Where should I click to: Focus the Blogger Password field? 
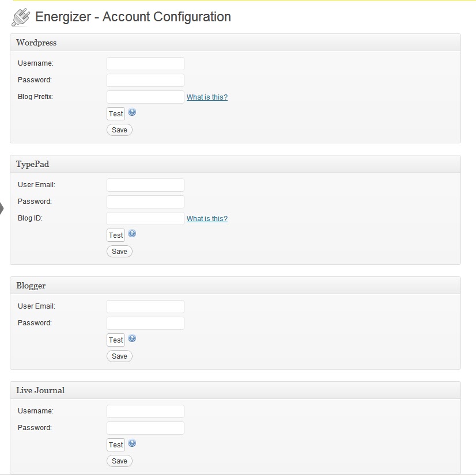[x=145, y=324]
